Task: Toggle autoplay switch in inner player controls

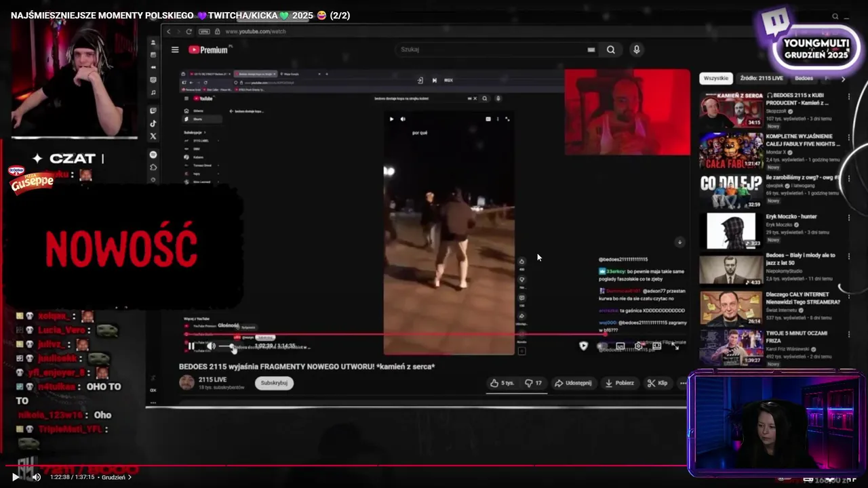Action: [x=602, y=346]
